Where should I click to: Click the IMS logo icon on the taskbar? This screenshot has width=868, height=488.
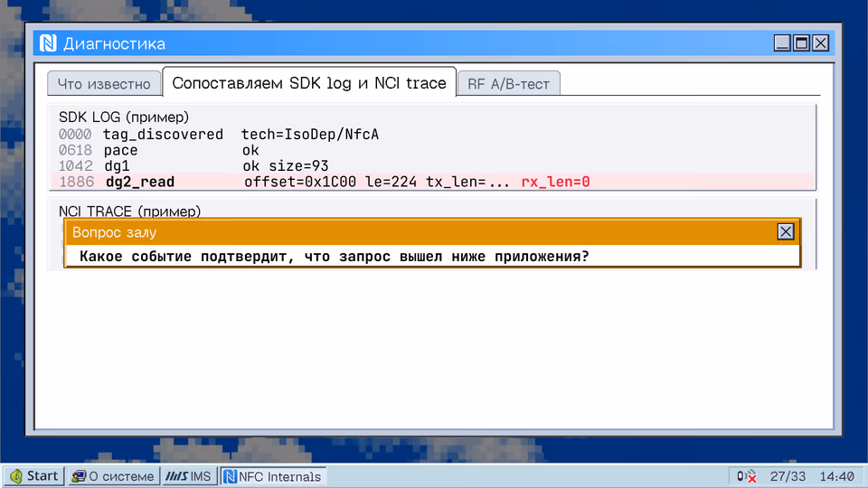click(x=176, y=476)
